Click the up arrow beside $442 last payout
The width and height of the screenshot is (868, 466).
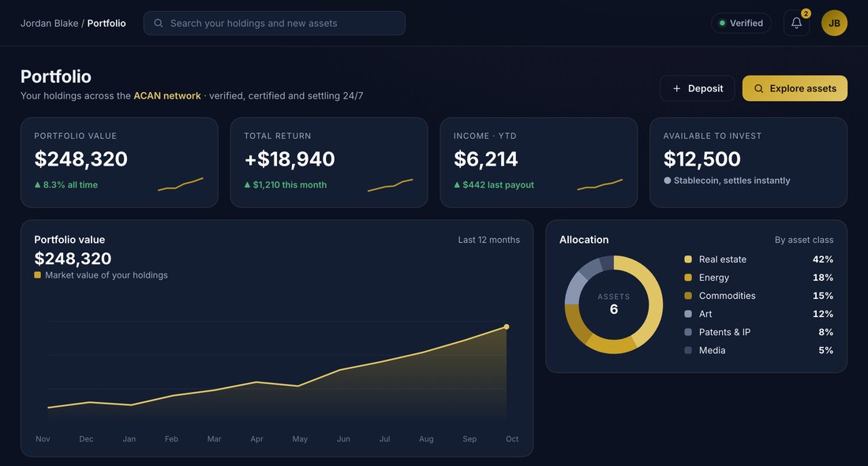pyautogui.click(x=457, y=185)
